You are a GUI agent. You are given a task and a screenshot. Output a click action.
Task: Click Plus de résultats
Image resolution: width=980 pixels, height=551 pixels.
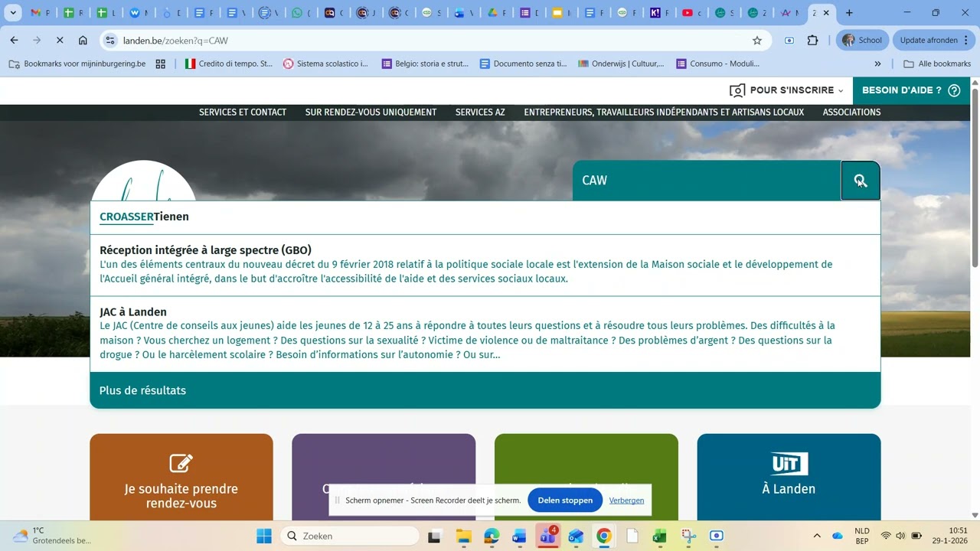485,390
